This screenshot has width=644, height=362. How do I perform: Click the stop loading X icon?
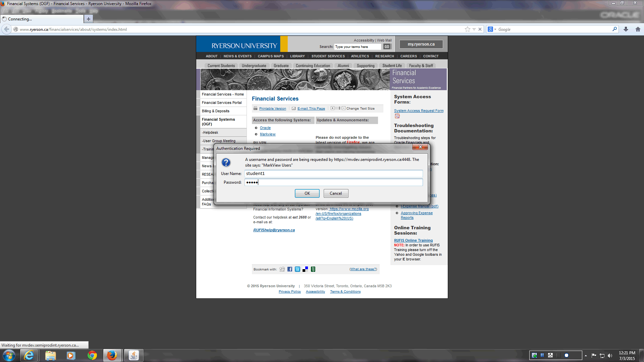(x=480, y=29)
